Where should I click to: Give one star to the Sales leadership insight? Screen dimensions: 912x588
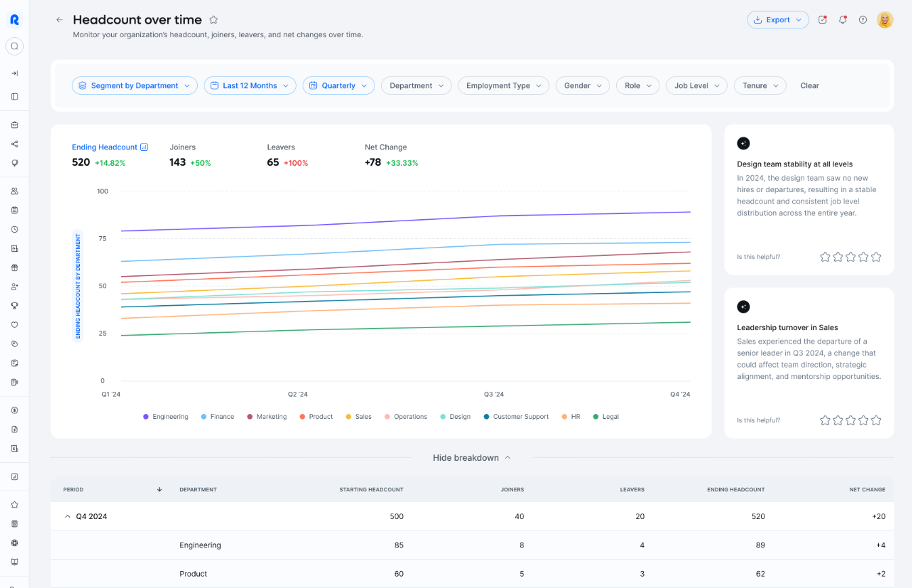point(825,420)
